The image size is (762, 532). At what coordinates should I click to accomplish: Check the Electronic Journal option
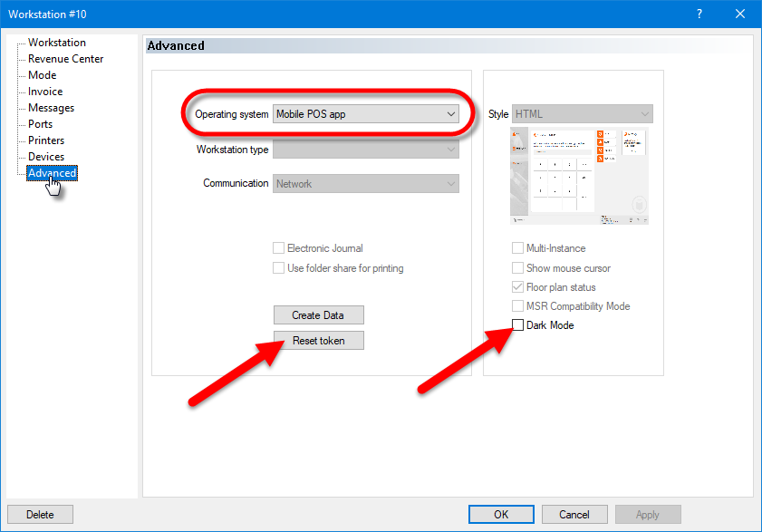(279, 248)
